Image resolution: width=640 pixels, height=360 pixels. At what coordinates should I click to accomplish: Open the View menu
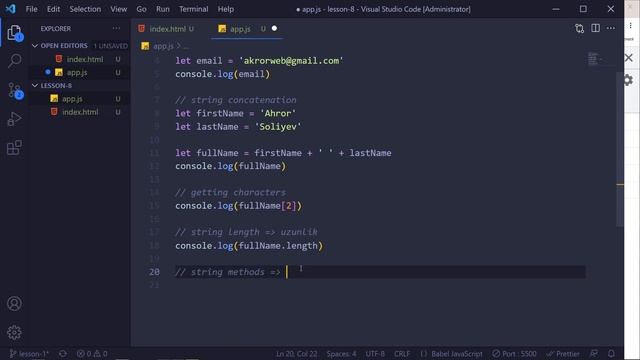click(x=118, y=9)
